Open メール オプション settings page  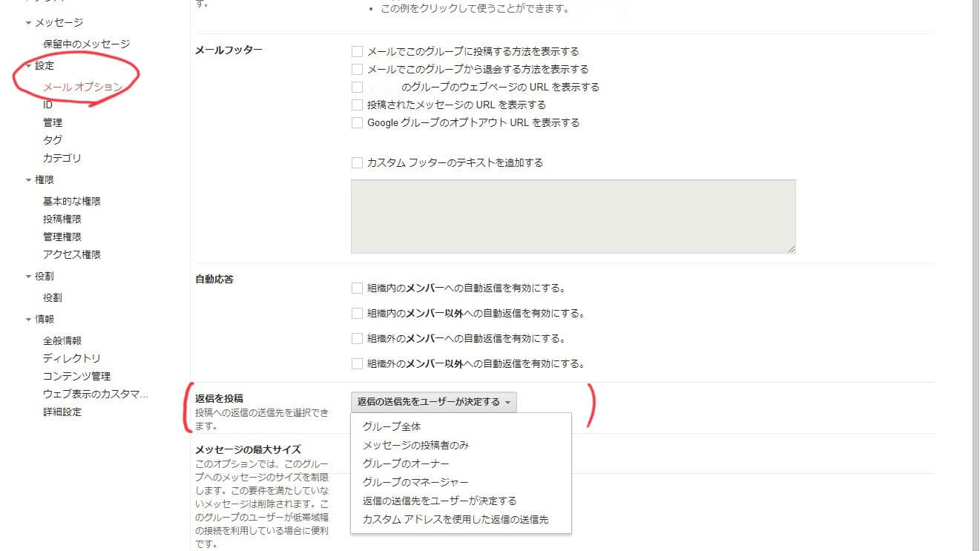tap(82, 87)
